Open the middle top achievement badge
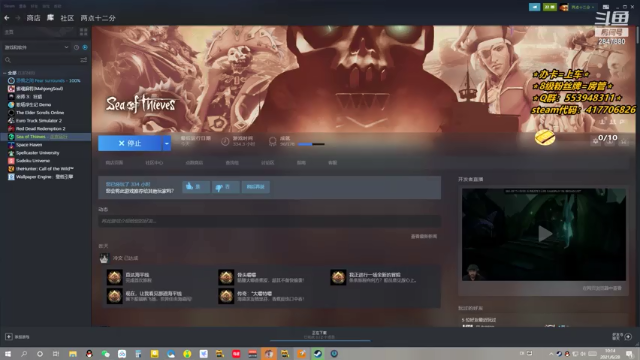Screen dimensions: 640x360 click(x=226, y=277)
